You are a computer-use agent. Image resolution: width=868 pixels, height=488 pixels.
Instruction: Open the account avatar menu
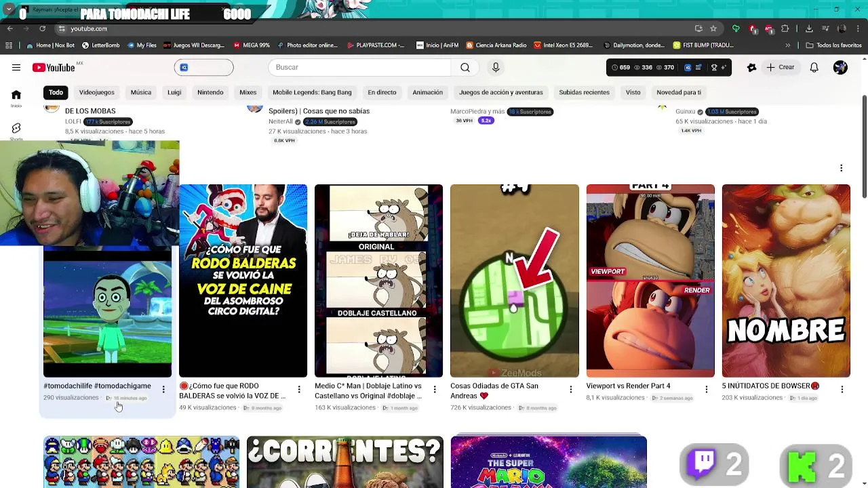(x=840, y=67)
